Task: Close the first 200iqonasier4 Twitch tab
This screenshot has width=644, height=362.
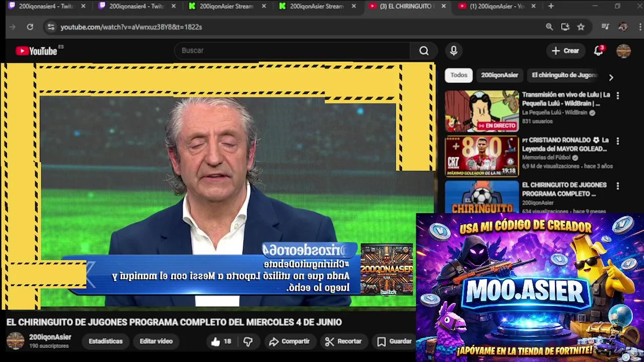Action: [83, 6]
